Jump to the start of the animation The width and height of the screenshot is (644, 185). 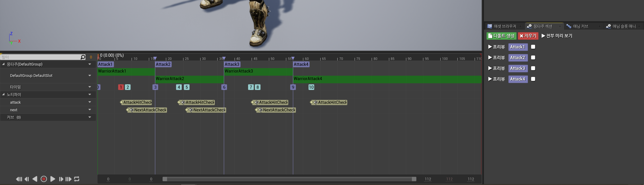click(x=19, y=179)
